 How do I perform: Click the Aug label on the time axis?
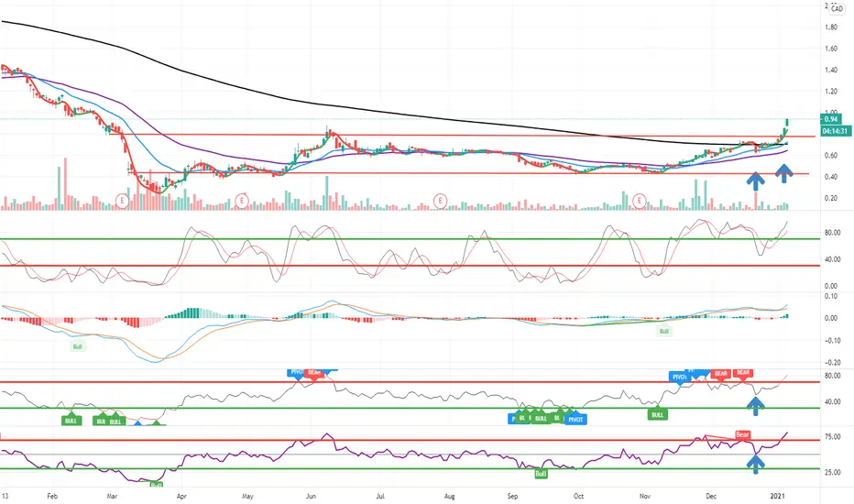(449, 497)
